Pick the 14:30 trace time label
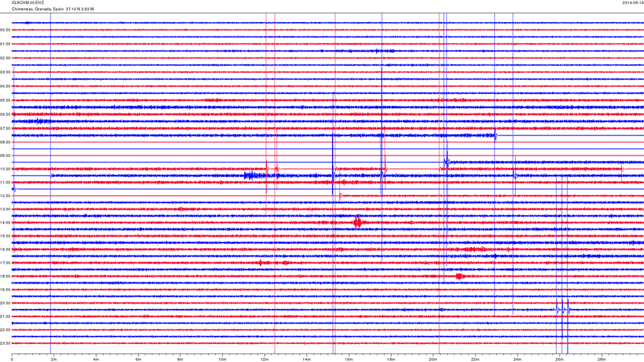 pos(5,223)
